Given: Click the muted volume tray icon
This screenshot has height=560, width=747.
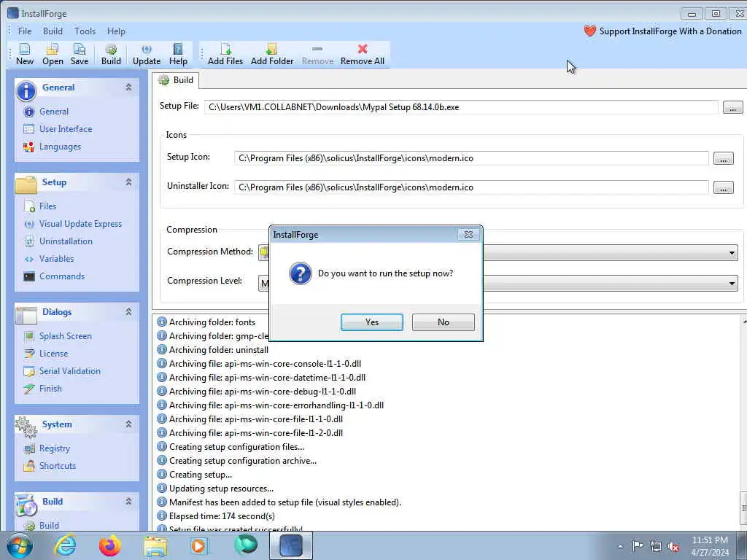Looking at the screenshot, I should click(x=673, y=547).
